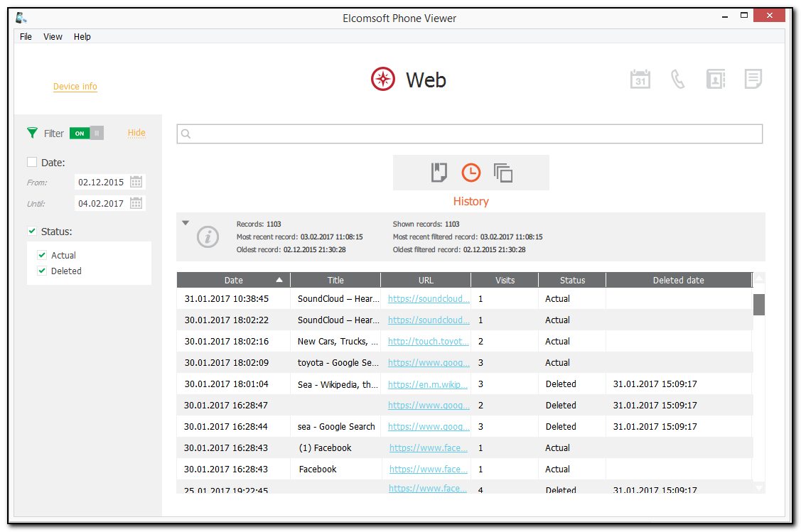Screen dimensions: 801x532
Task: Select the History clock icon
Action: [471, 173]
